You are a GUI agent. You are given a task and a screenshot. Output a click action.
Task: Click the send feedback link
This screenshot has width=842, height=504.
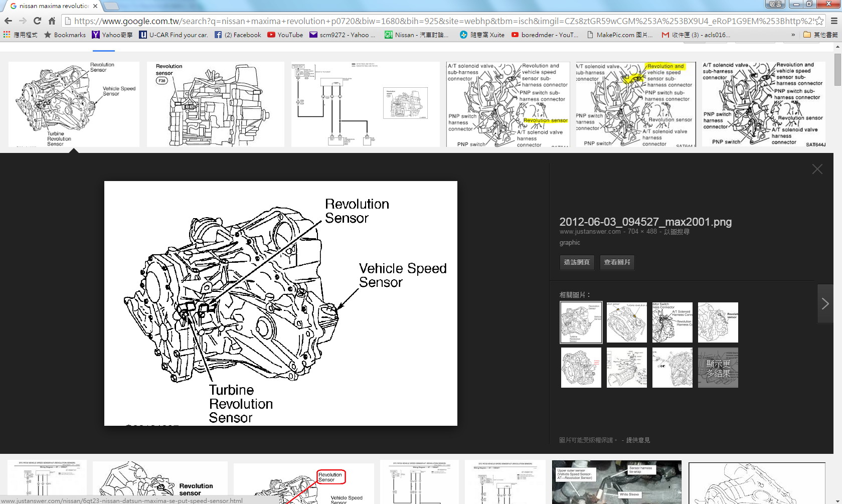(x=637, y=440)
